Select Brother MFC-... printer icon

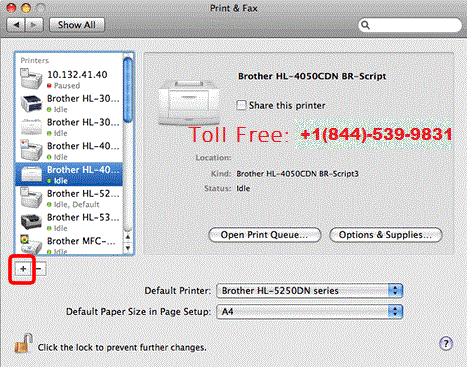pos(31,245)
